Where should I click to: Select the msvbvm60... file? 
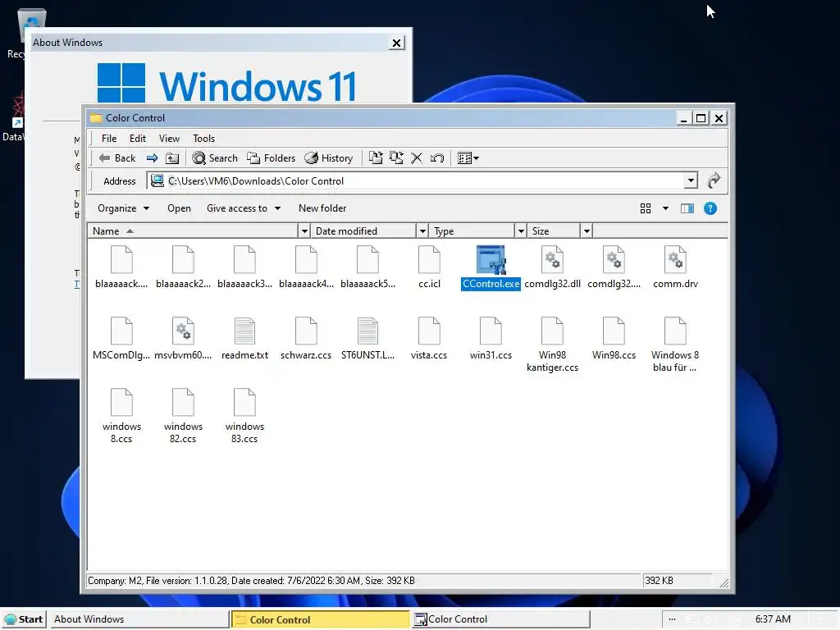[183, 339]
